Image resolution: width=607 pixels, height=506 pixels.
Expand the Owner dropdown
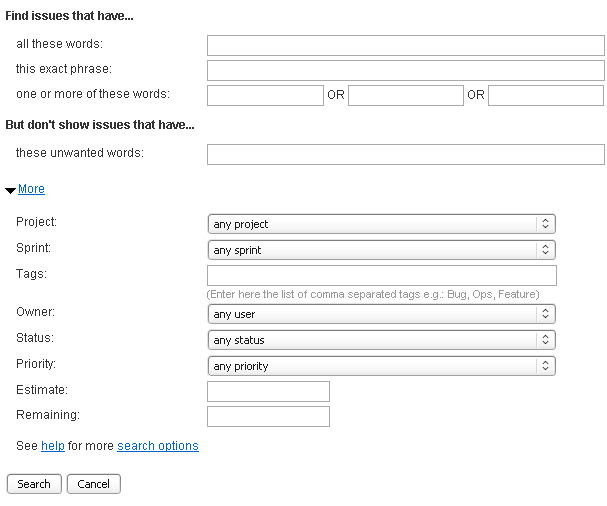(x=381, y=314)
